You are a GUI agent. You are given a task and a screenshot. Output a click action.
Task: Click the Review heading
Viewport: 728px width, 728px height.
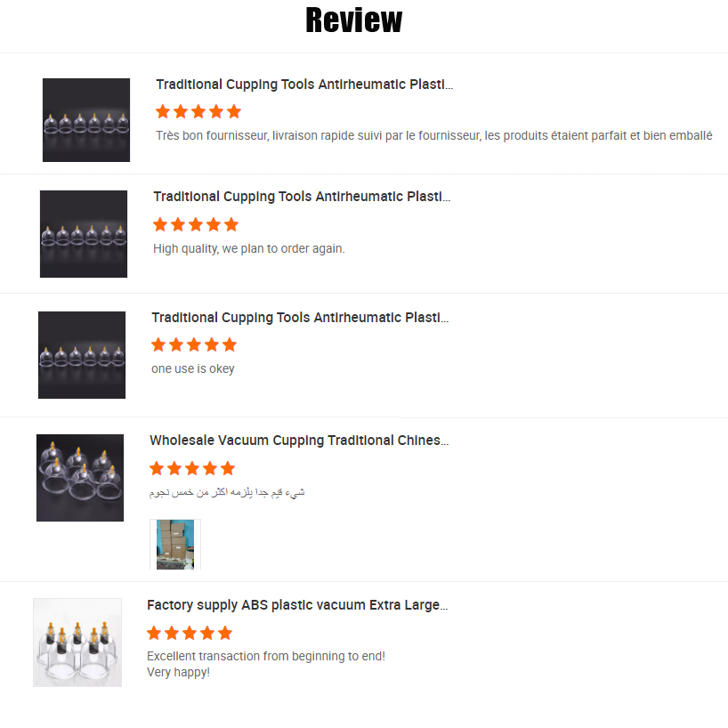(x=354, y=20)
